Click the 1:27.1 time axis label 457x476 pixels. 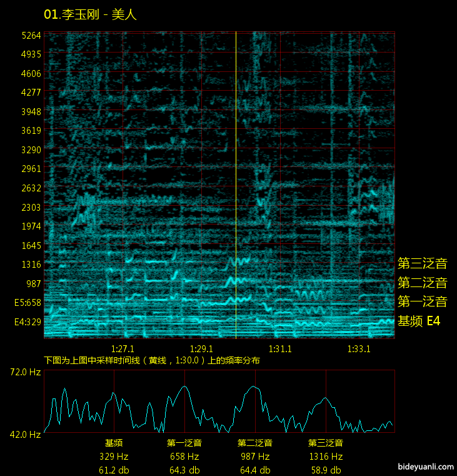[123, 348]
